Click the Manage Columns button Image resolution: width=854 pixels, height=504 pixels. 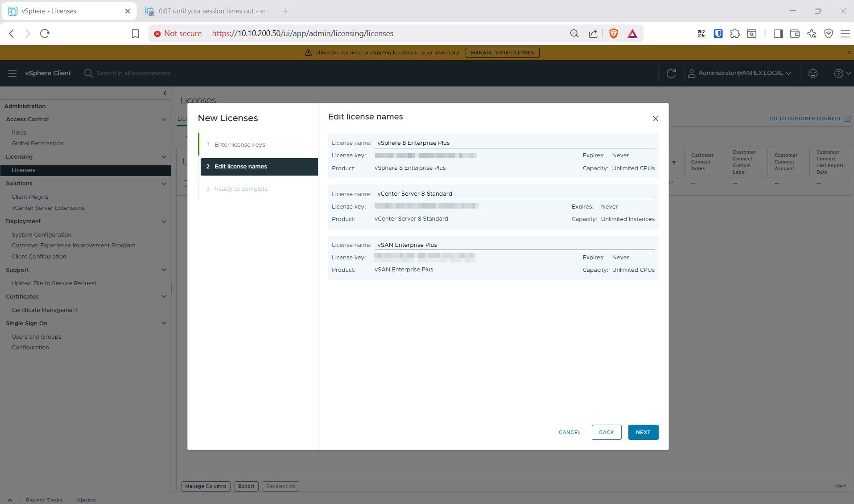(206, 486)
